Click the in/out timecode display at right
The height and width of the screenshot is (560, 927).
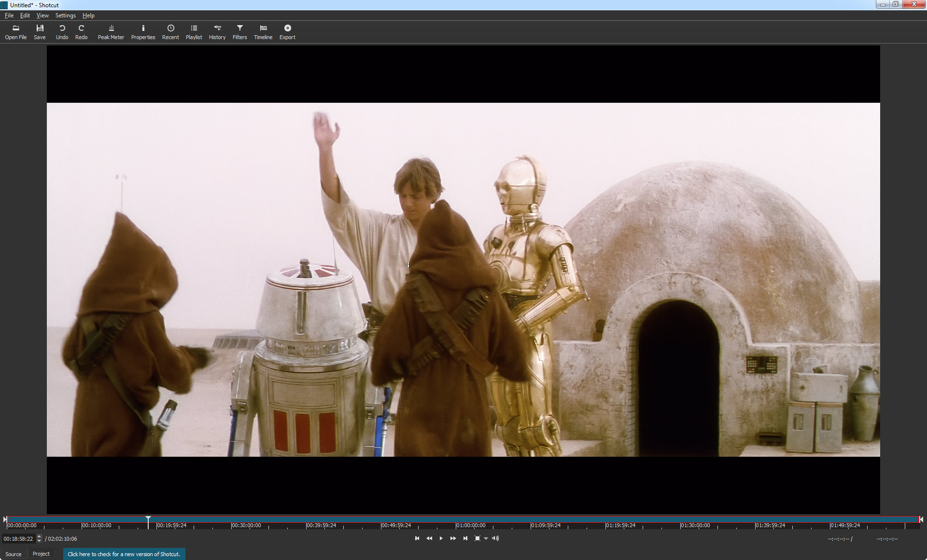[863, 539]
